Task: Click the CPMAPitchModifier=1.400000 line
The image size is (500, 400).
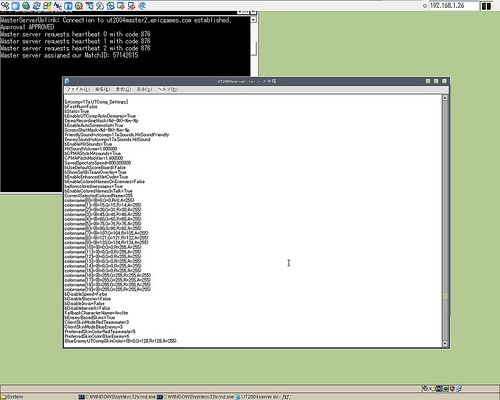Action: 94,158
